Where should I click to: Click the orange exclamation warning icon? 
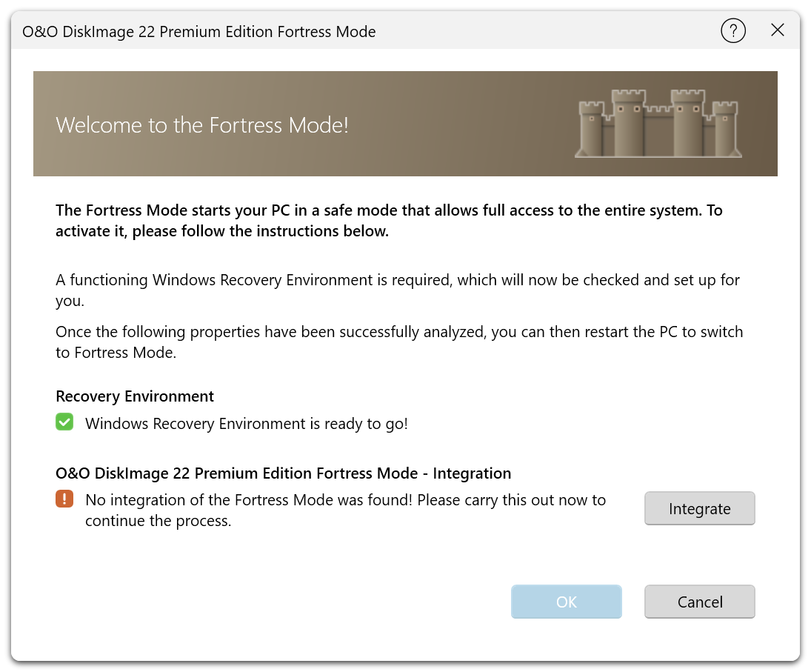point(64,499)
